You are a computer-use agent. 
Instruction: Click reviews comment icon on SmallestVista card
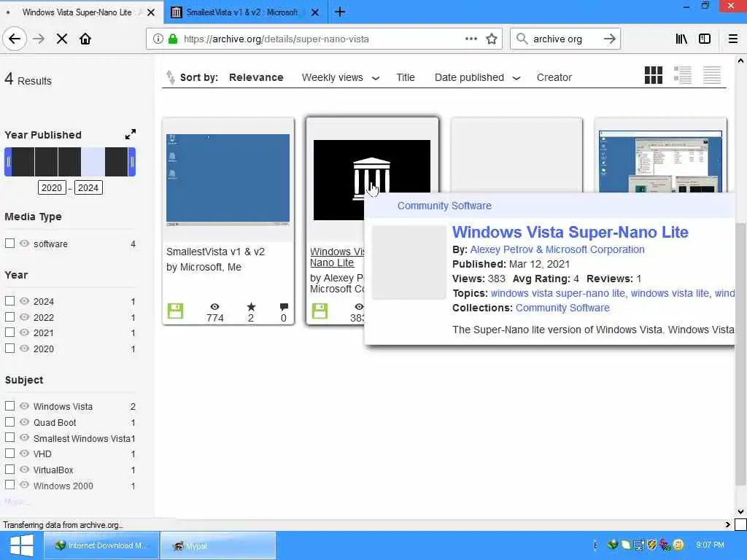click(284, 307)
